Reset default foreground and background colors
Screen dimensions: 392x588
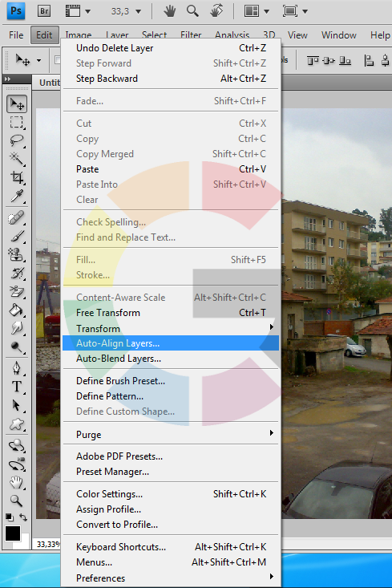coord(10,518)
